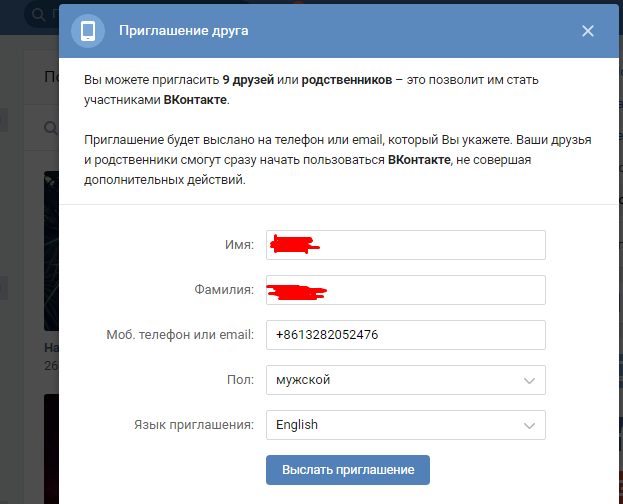
Task: Open the language dropdown showing English
Action: [x=405, y=425]
